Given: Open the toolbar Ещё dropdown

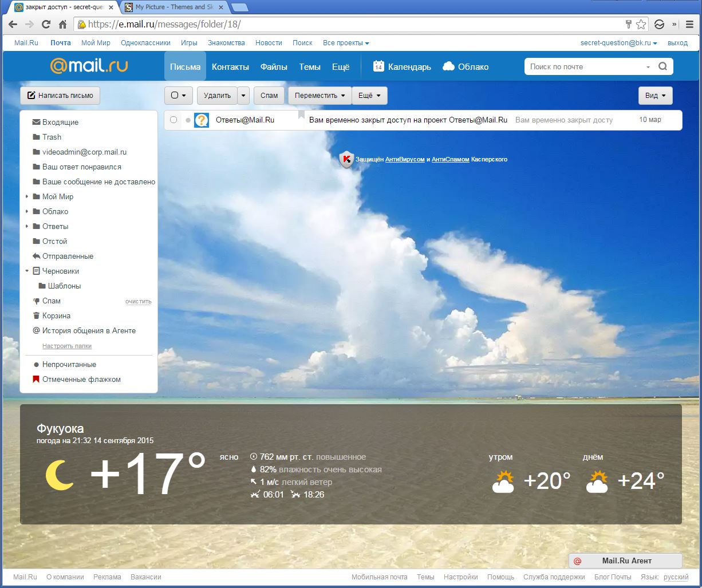Looking at the screenshot, I should pos(369,96).
